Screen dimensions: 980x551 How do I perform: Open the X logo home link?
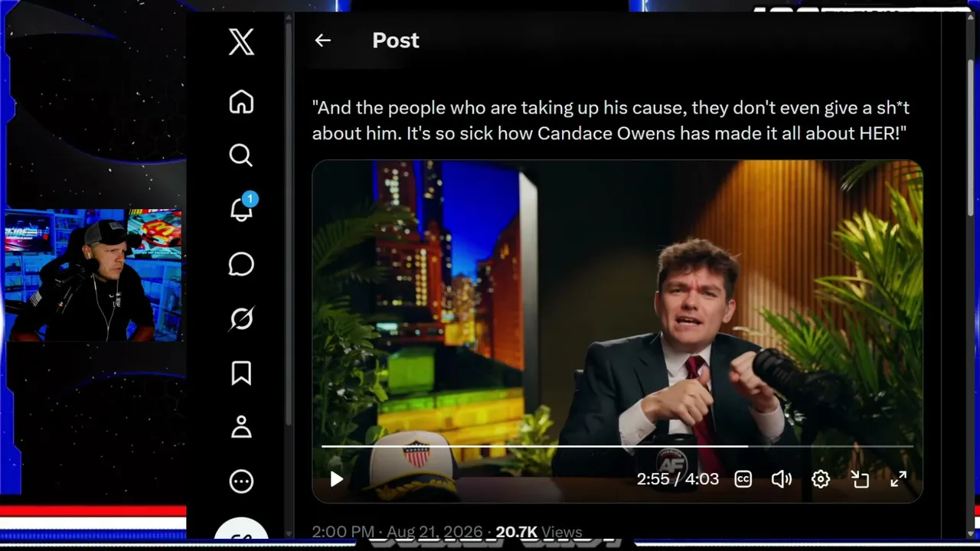241,41
